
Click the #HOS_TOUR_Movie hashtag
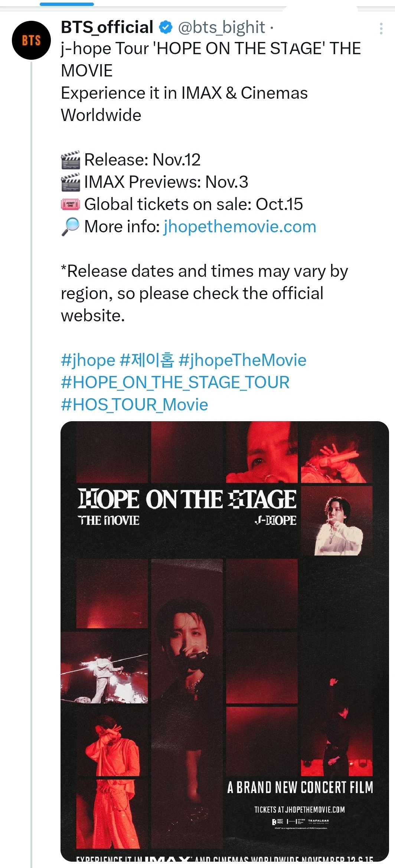coord(134,404)
